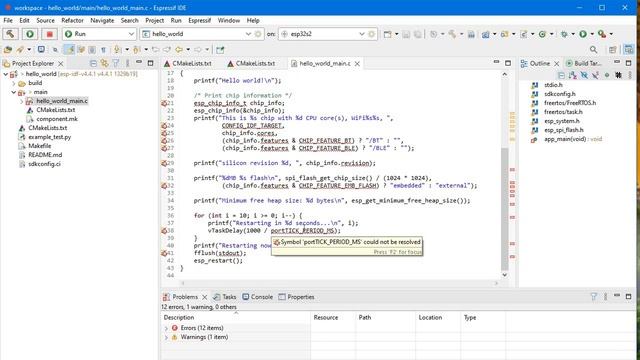Click error marker on line 41
The width and height of the screenshot is (640, 360).
(x=164, y=253)
